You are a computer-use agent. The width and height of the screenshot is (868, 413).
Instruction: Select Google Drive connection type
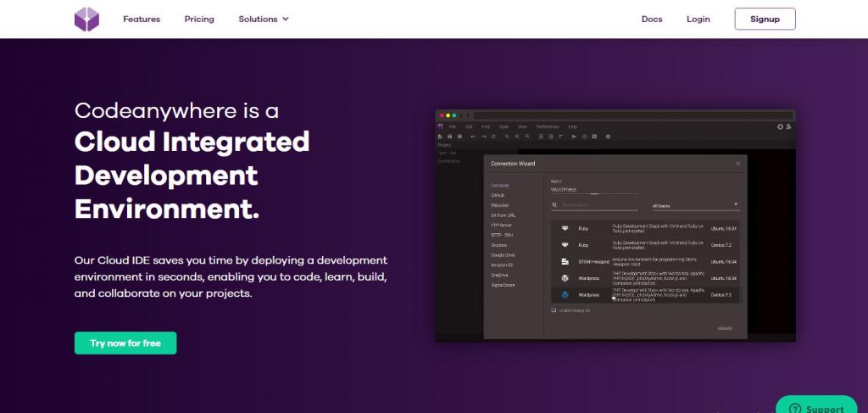point(503,255)
